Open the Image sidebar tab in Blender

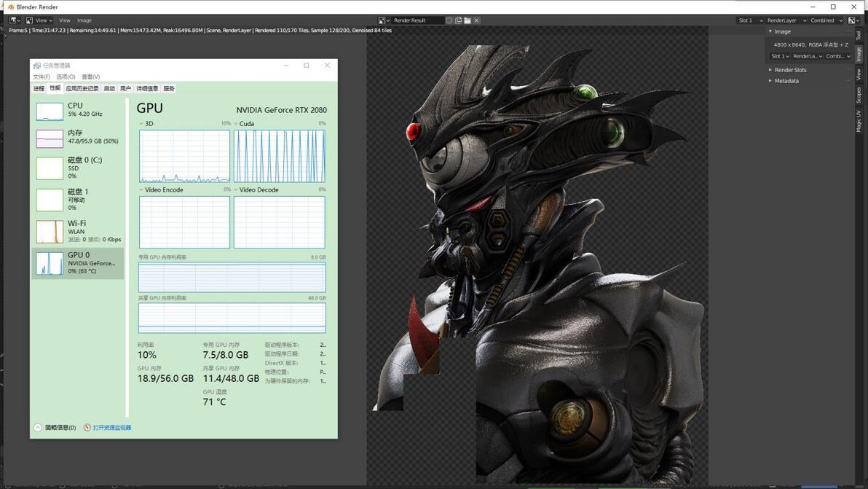pos(859,54)
